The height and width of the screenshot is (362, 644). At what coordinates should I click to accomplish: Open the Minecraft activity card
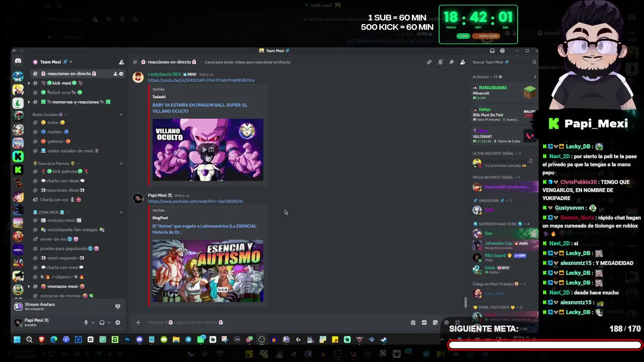(505, 93)
